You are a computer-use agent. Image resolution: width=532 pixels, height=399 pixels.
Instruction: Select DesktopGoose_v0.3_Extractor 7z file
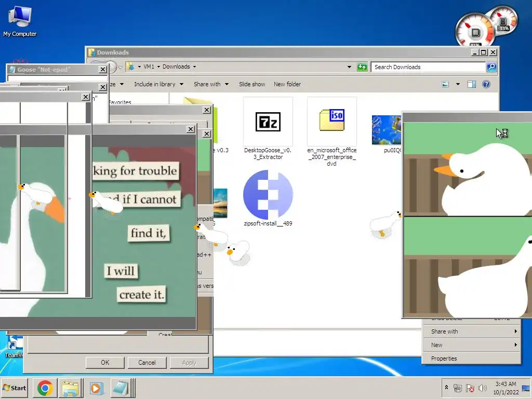click(x=268, y=129)
